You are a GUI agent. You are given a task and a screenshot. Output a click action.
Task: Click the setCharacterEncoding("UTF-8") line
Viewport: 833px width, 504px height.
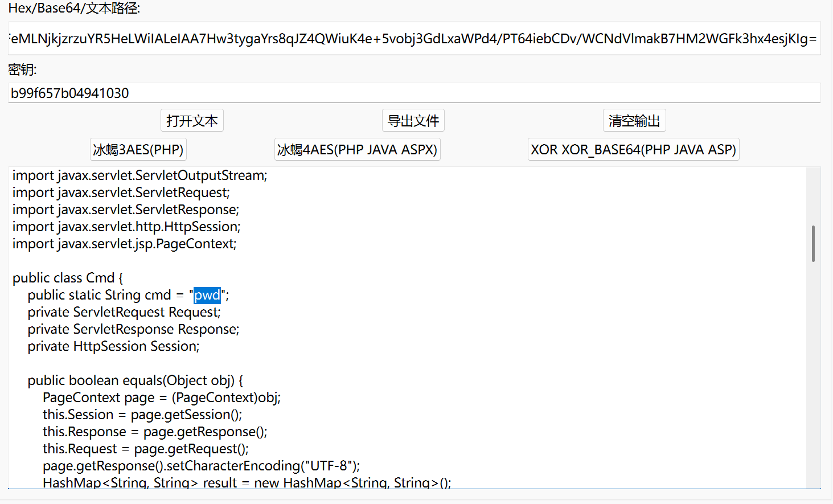point(202,466)
